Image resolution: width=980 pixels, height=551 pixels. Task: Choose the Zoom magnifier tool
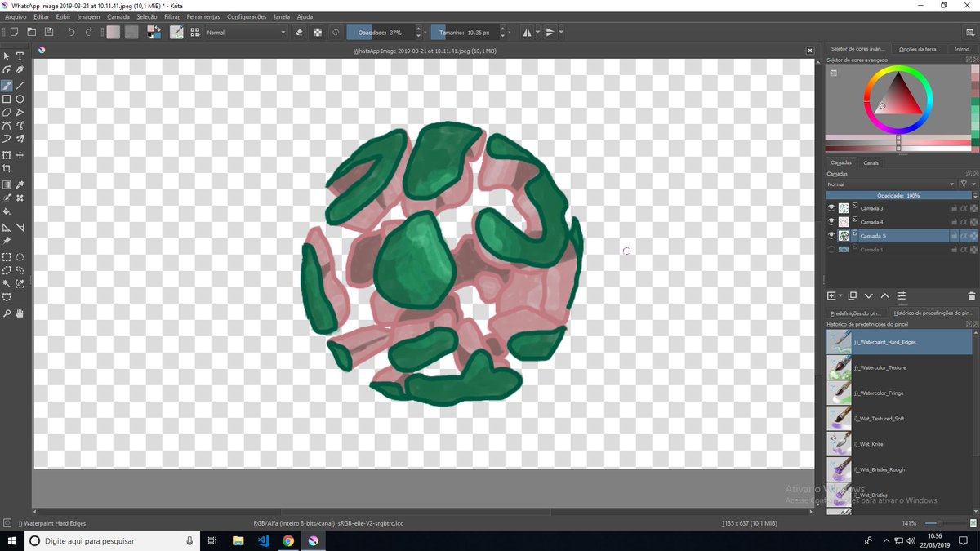click(x=7, y=313)
